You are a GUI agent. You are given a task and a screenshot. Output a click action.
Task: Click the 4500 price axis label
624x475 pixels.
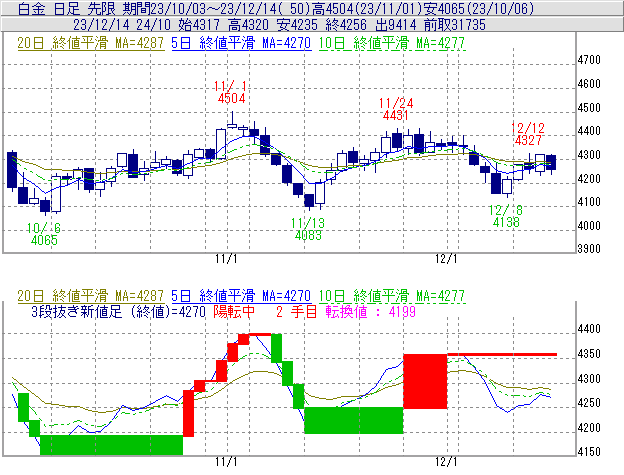589,108
